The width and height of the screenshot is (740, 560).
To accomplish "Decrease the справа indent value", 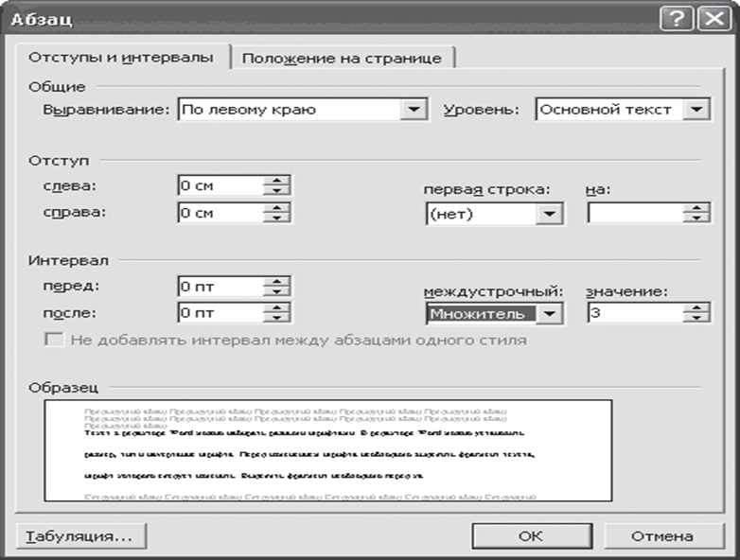I will pos(276,218).
